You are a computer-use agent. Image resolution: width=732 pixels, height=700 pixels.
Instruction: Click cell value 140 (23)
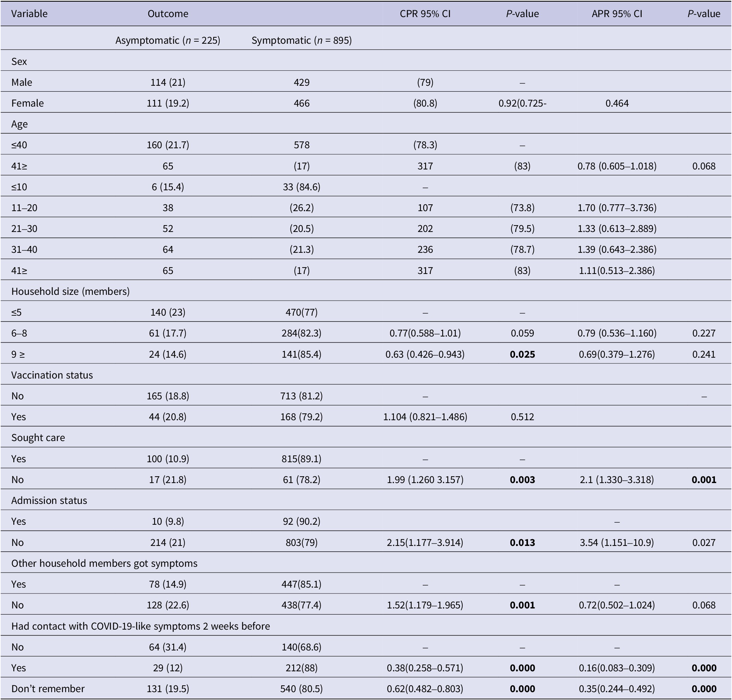168,312
